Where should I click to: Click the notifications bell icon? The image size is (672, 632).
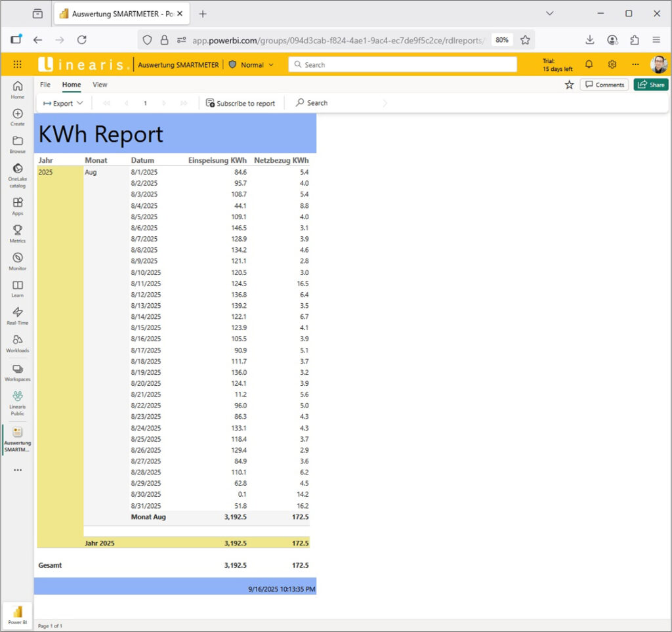pos(589,64)
